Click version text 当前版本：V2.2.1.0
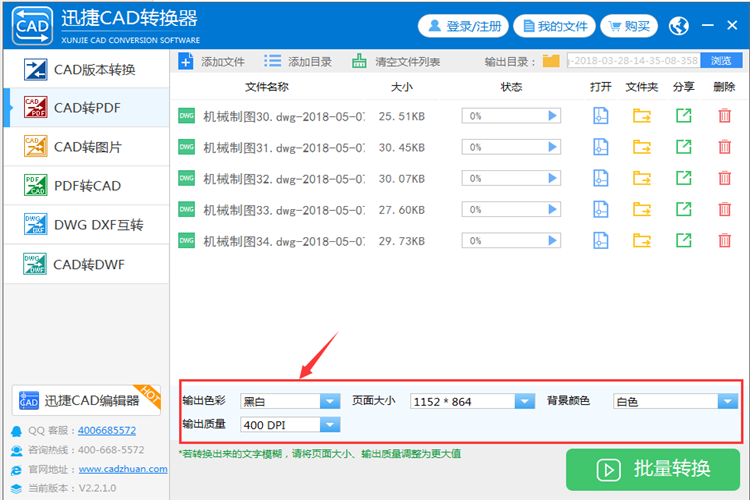The width and height of the screenshot is (750, 500). 72,488
